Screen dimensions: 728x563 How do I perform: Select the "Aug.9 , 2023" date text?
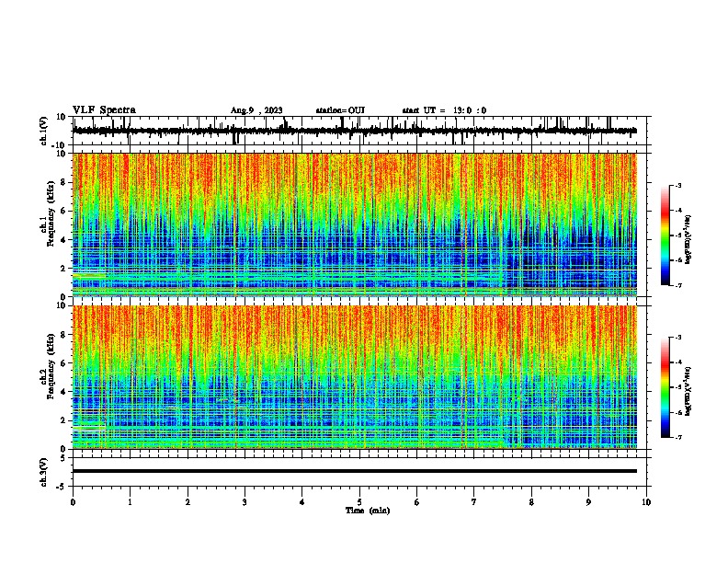(x=256, y=110)
